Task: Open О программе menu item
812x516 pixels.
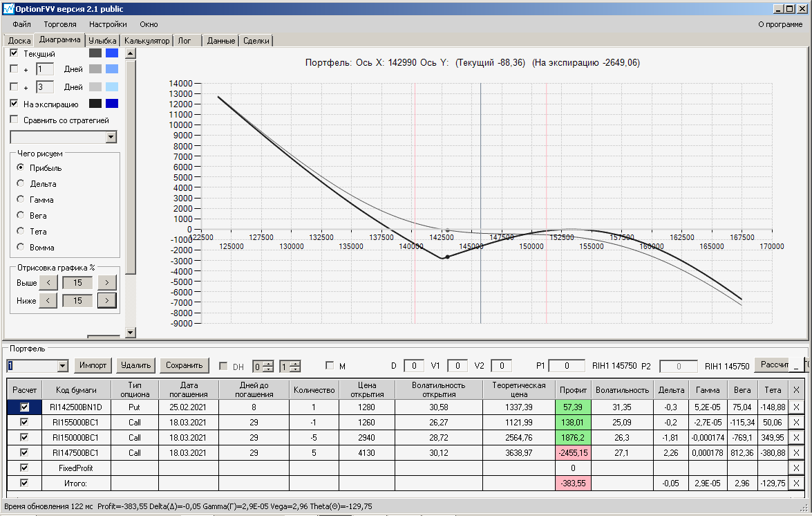Action: click(780, 24)
